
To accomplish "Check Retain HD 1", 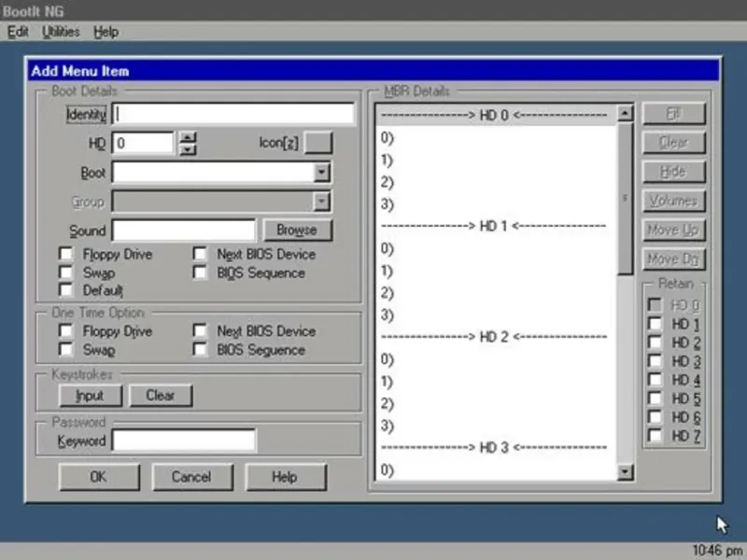I will click(655, 324).
